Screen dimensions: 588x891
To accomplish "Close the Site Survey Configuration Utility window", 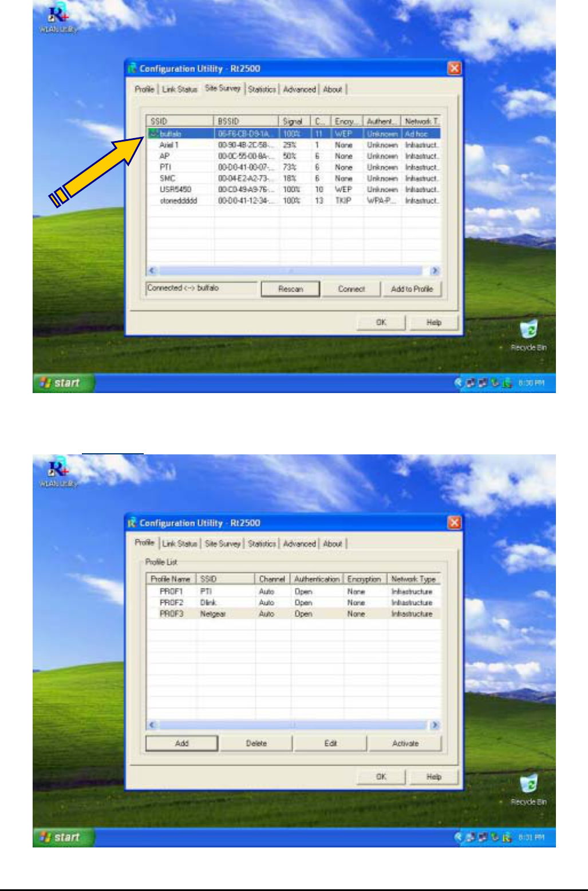I will pyautogui.click(x=454, y=68).
